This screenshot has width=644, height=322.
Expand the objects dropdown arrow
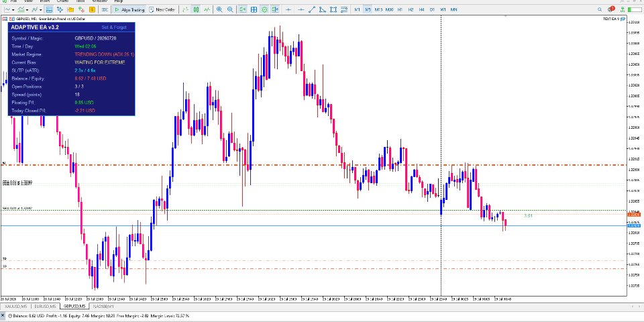click(x=41, y=10)
